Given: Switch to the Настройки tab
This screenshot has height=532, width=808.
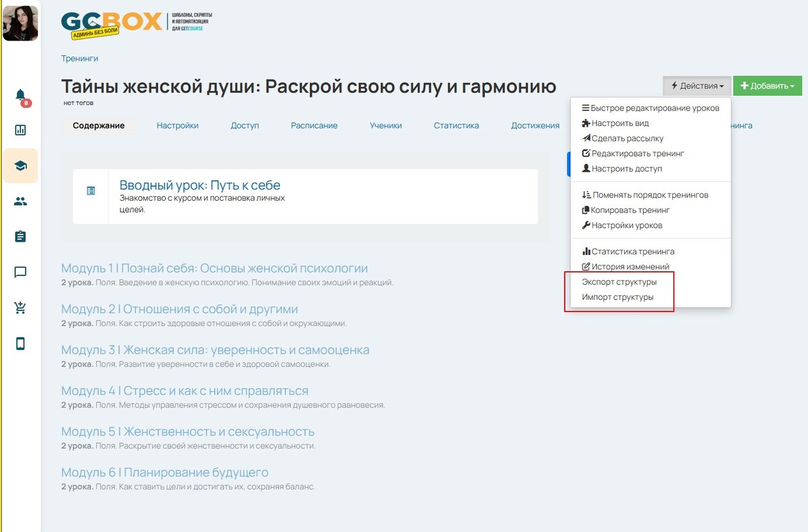Looking at the screenshot, I should [177, 125].
